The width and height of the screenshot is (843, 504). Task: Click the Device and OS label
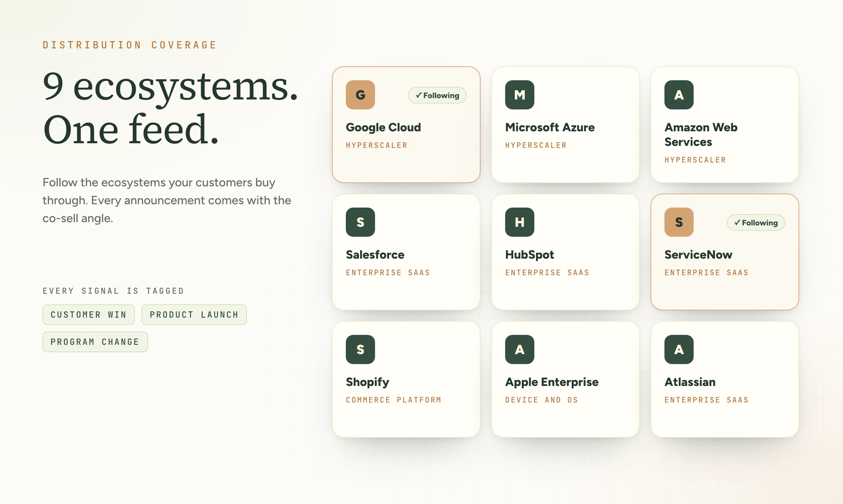(542, 400)
